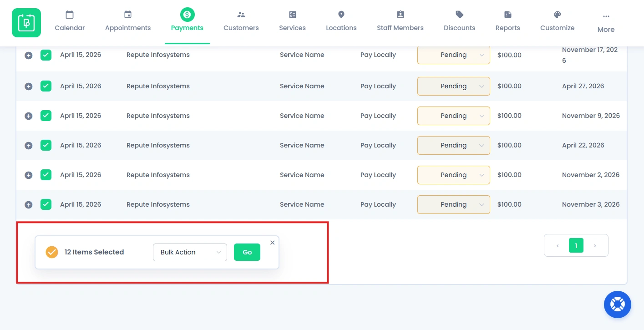Select page 1 in pagination
Viewport: 644px width, 330px height.
point(576,246)
